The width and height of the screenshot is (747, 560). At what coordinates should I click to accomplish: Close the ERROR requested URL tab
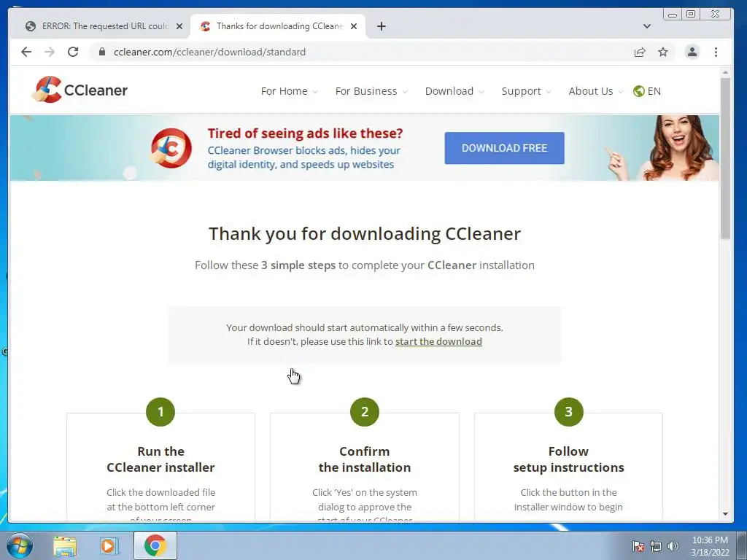click(179, 26)
